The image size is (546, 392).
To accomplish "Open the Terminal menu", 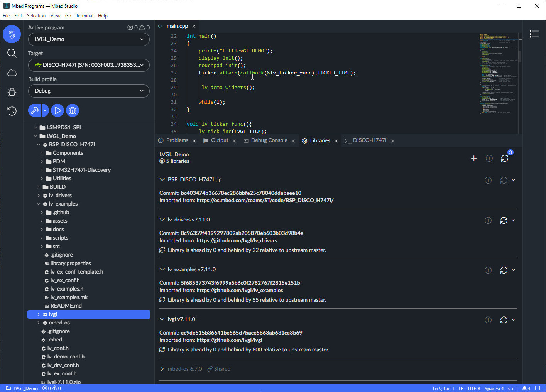I will [85, 16].
